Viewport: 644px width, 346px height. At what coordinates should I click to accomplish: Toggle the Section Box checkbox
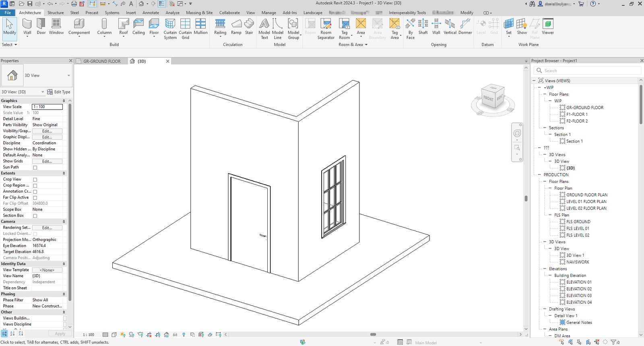[x=35, y=216]
